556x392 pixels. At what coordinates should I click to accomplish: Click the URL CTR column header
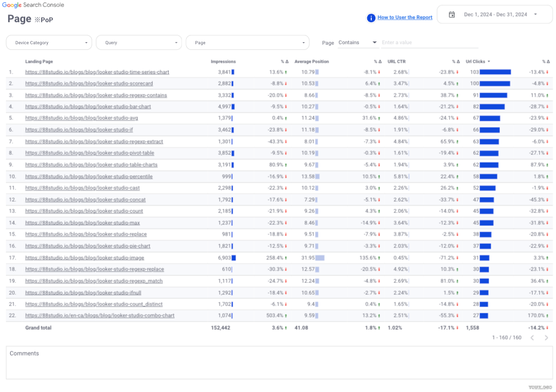pyautogui.click(x=397, y=62)
